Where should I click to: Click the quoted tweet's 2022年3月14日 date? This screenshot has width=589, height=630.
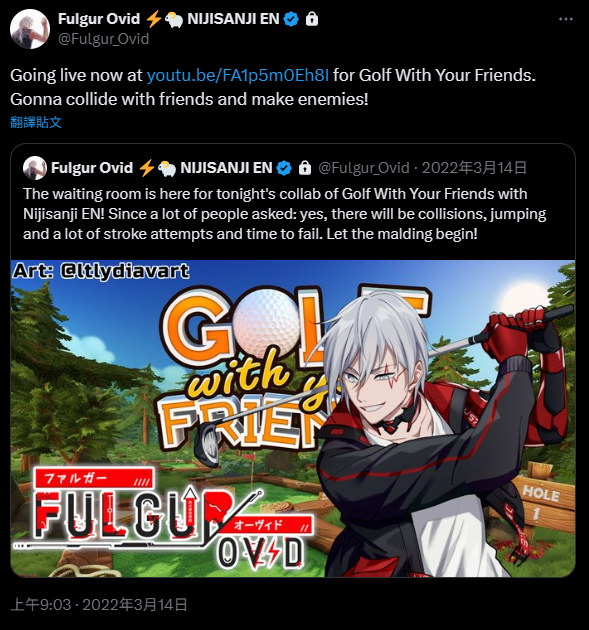(474, 168)
